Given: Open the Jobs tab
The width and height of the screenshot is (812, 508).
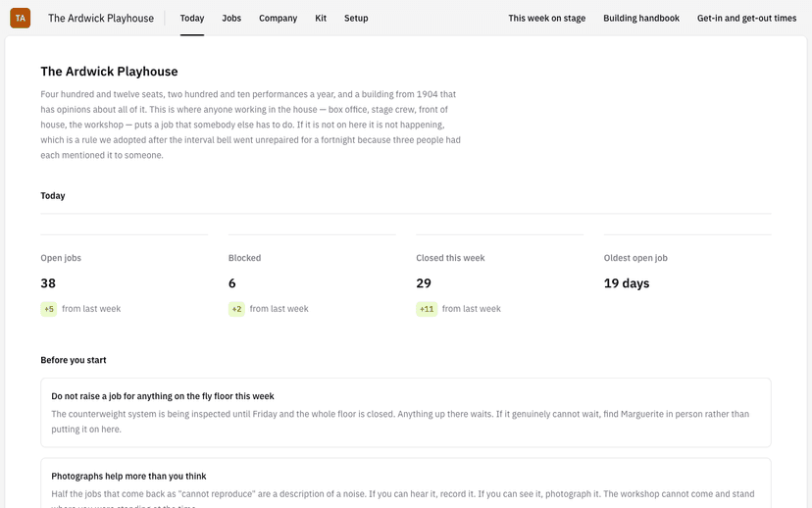Looking at the screenshot, I should 231,18.
